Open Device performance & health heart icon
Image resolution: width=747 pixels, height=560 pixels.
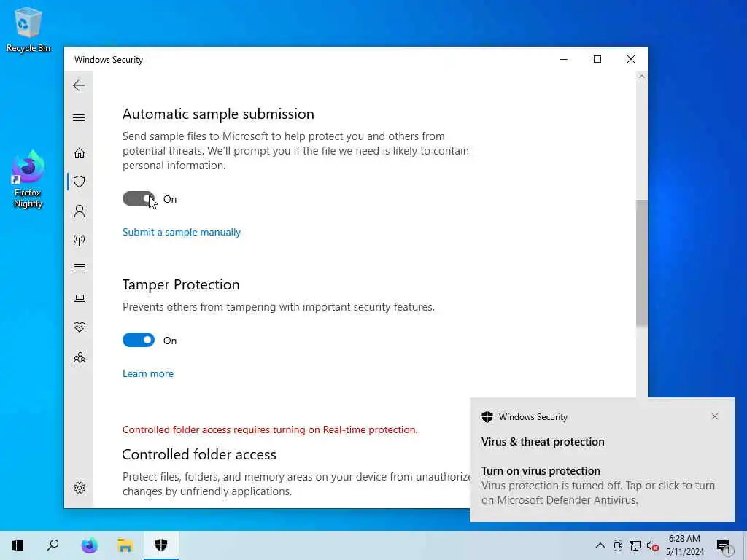(80, 327)
